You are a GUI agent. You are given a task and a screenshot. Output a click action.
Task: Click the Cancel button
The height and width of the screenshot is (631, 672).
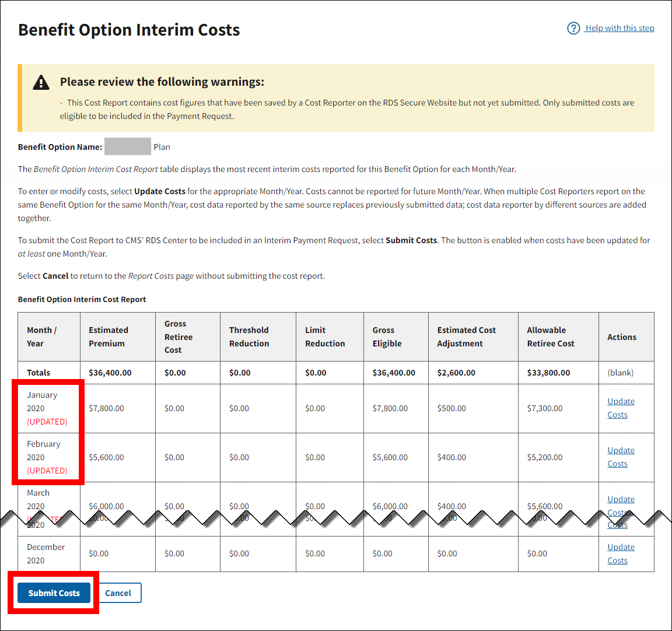point(118,593)
